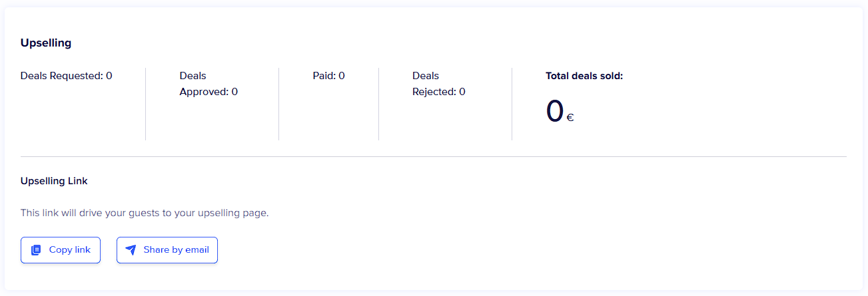
Task: Click the Total deals sold label
Action: (584, 76)
